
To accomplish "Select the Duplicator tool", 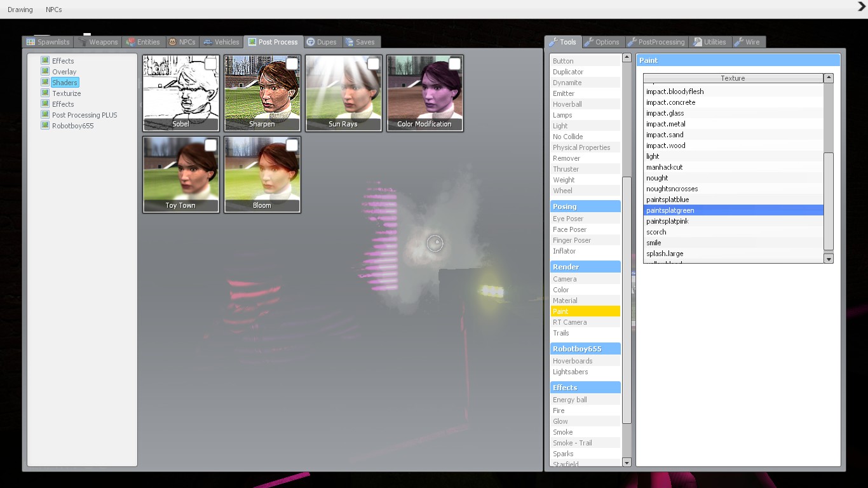I will click(585, 72).
